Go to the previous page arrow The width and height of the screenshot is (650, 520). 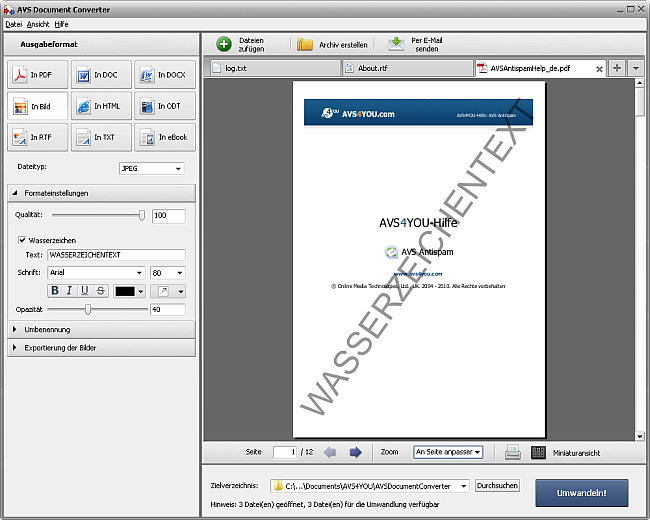330,452
